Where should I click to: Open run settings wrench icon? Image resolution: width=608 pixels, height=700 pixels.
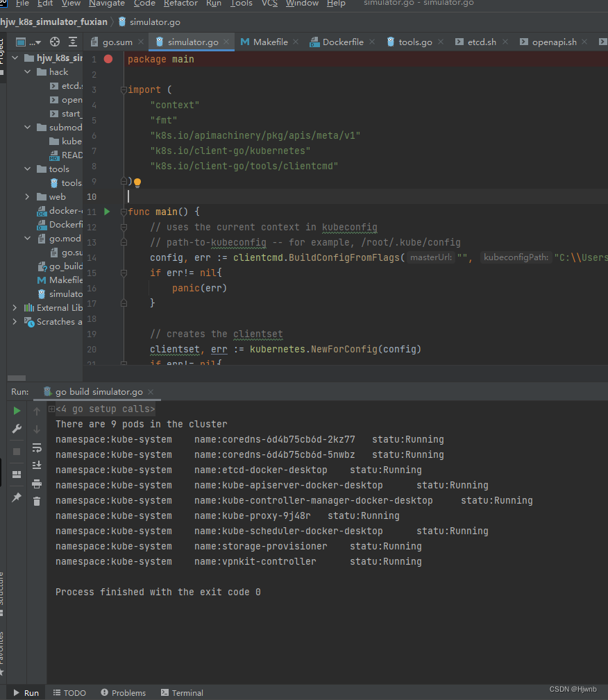[x=17, y=429]
